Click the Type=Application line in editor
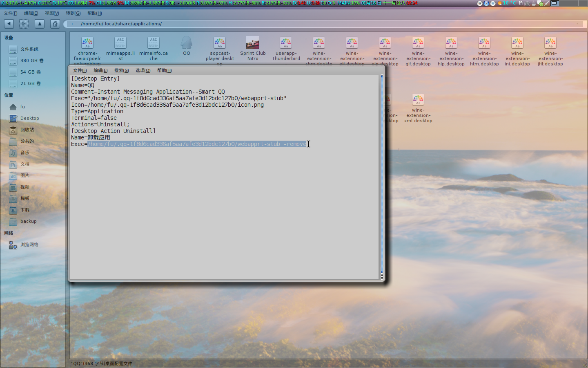 click(97, 111)
